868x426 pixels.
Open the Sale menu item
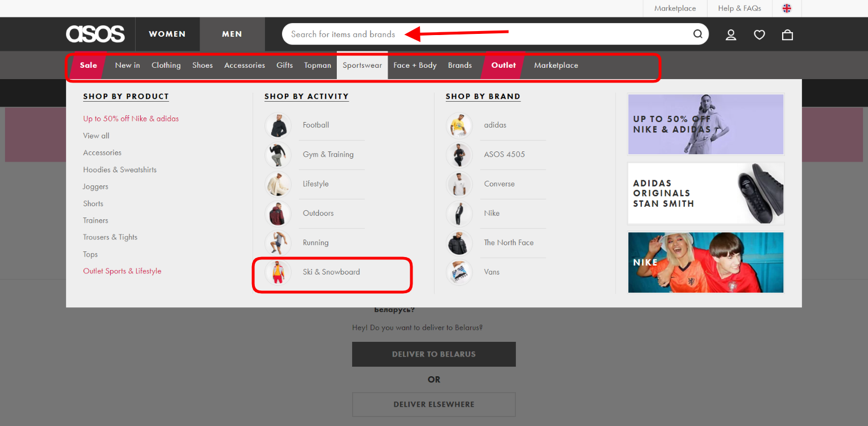click(x=88, y=65)
